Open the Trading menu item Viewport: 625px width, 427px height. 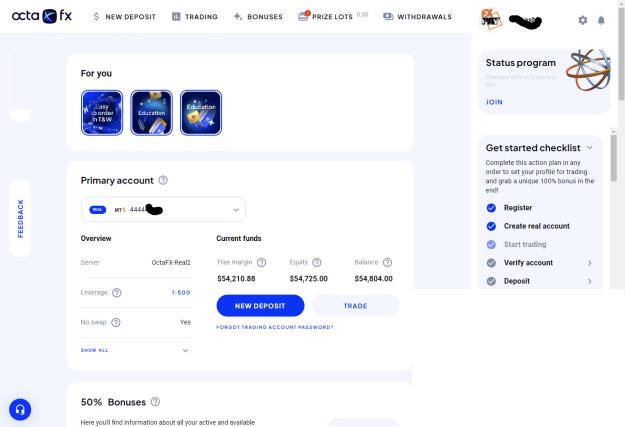coord(195,17)
